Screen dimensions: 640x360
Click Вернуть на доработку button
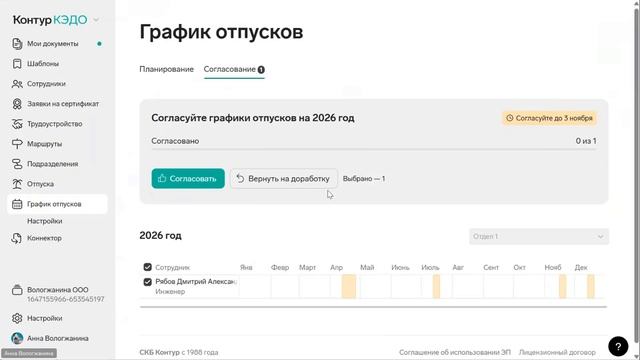(x=284, y=178)
